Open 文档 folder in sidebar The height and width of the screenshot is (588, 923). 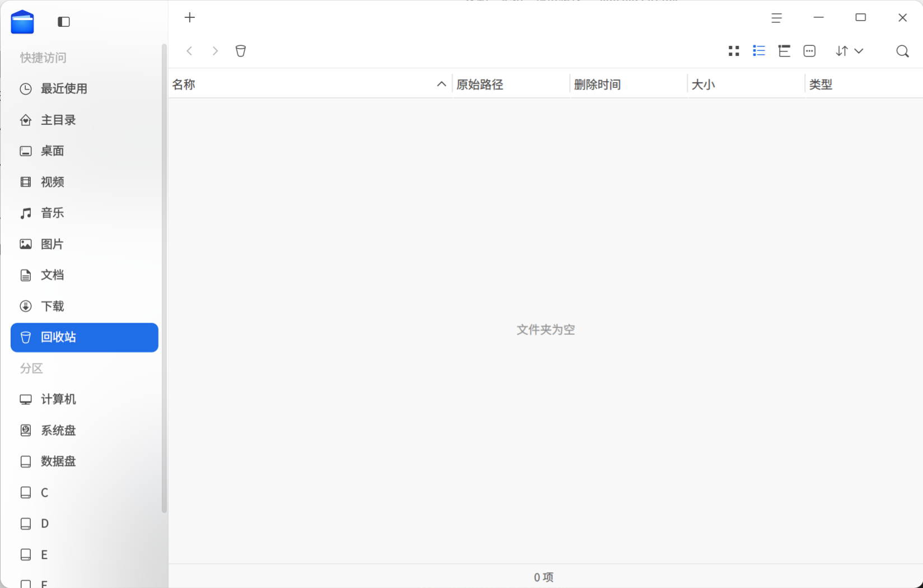click(x=85, y=275)
